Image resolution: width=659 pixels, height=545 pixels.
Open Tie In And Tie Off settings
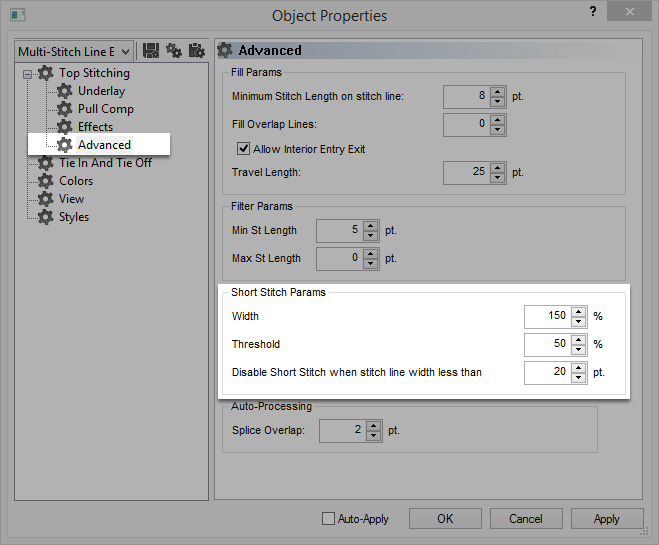coord(104,163)
